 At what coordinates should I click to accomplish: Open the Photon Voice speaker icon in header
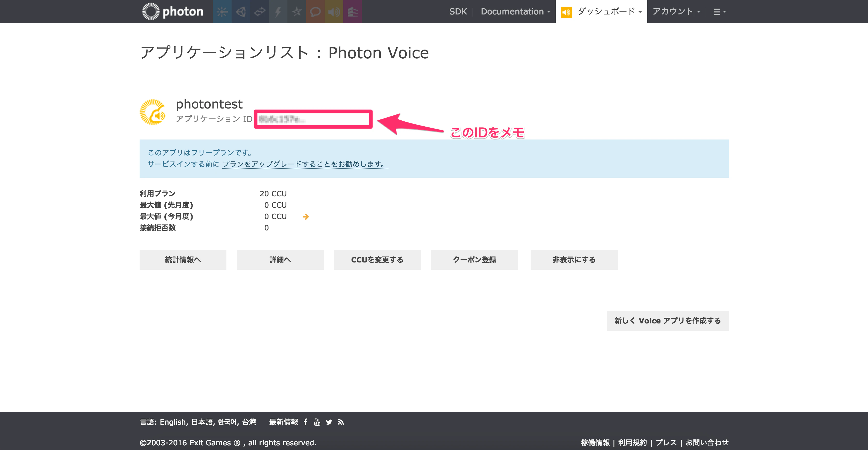click(x=334, y=12)
